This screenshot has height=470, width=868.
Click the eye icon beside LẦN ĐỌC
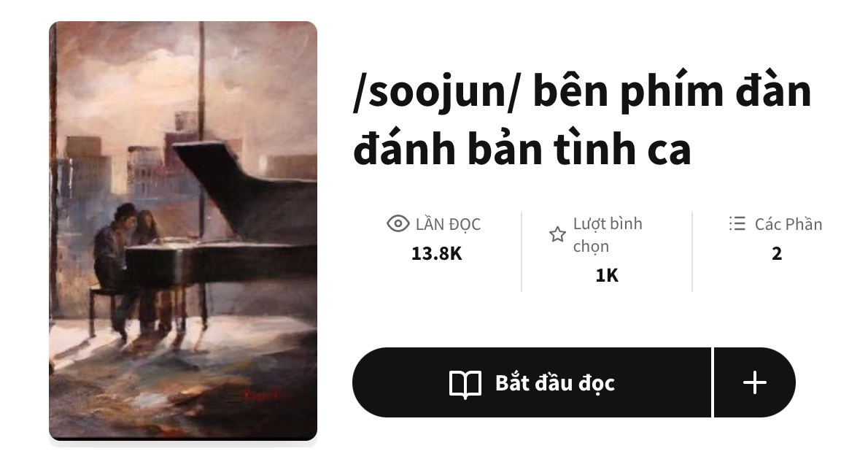tap(398, 223)
